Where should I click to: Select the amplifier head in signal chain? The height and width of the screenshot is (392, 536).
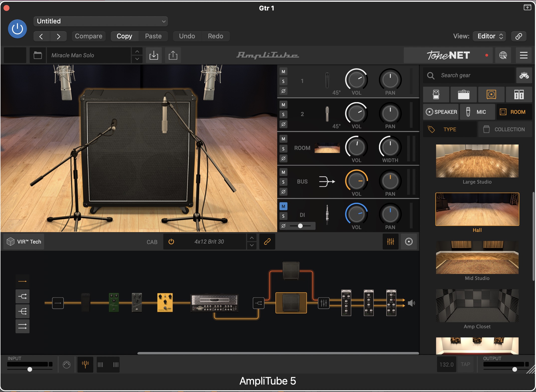pyautogui.click(x=214, y=303)
